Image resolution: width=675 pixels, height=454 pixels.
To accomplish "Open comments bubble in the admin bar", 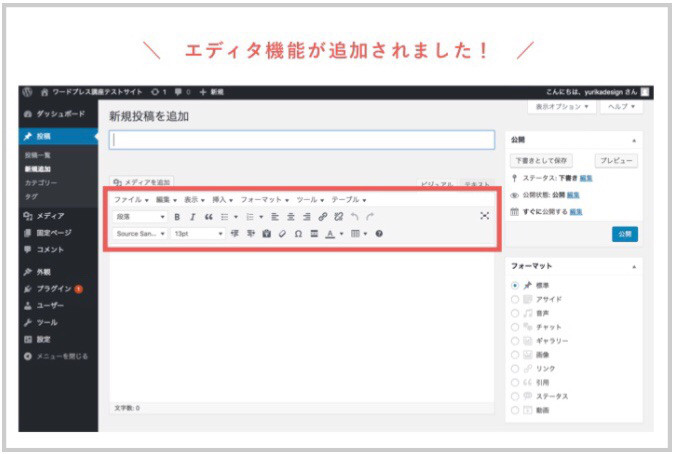I will 178,92.
